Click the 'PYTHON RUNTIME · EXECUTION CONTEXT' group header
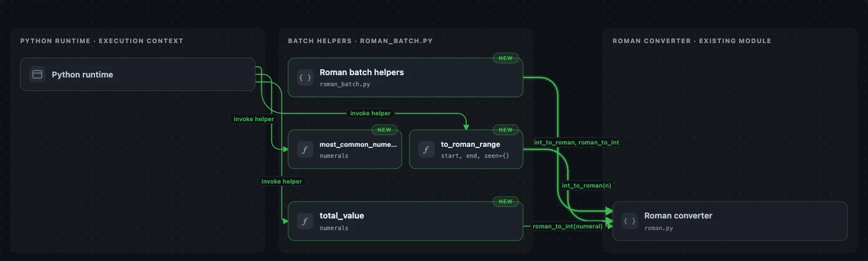Screen dimensions: 868x261 [x=101, y=41]
